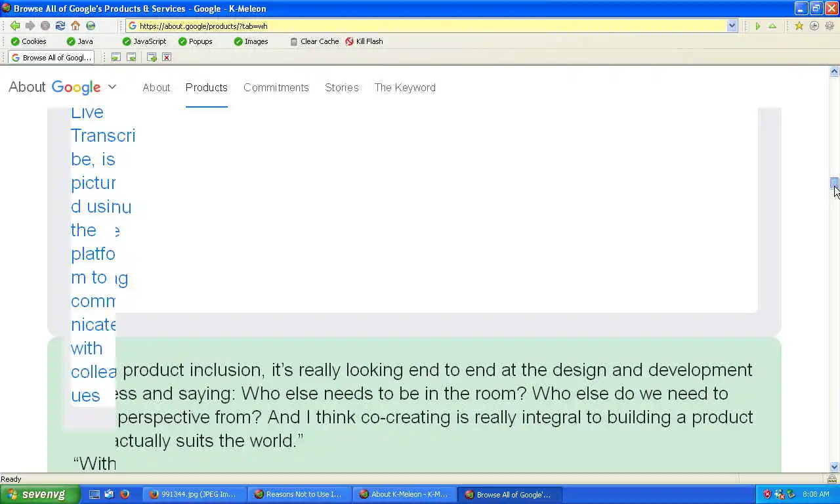Image resolution: width=840 pixels, height=504 pixels.
Task: Click the About Google logo link
Action: 54,87
